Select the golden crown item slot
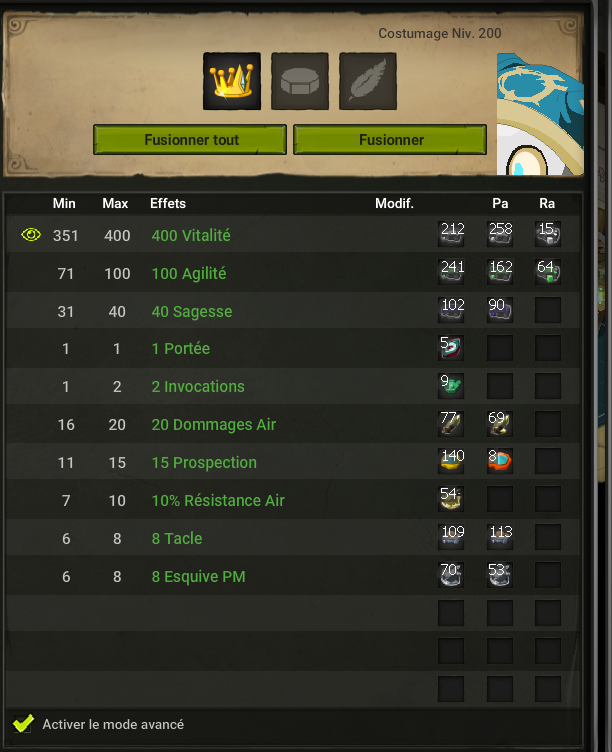612x752 pixels. click(x=232, y=81)
